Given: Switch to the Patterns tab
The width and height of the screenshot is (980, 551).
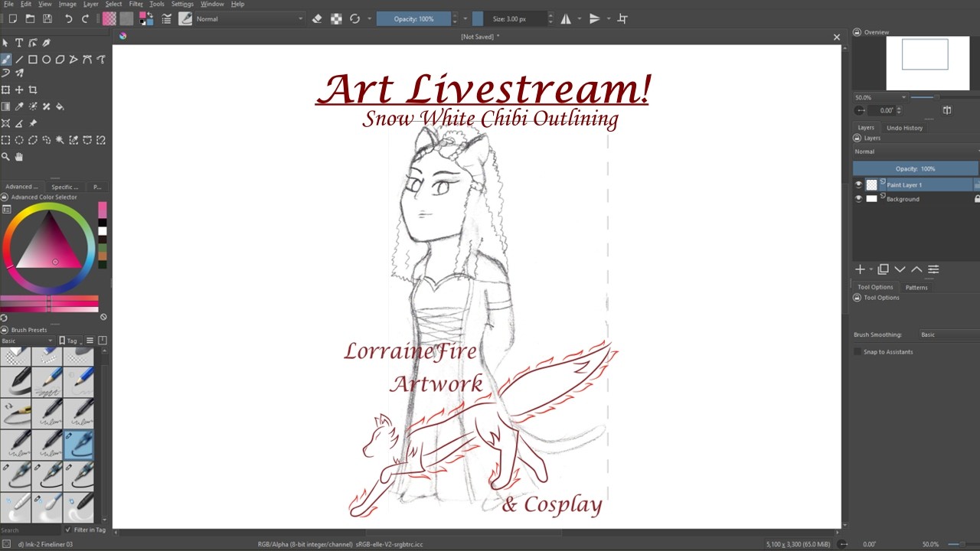Looking at the screenshot, I should pyautogui.click(x=916, y=287).
